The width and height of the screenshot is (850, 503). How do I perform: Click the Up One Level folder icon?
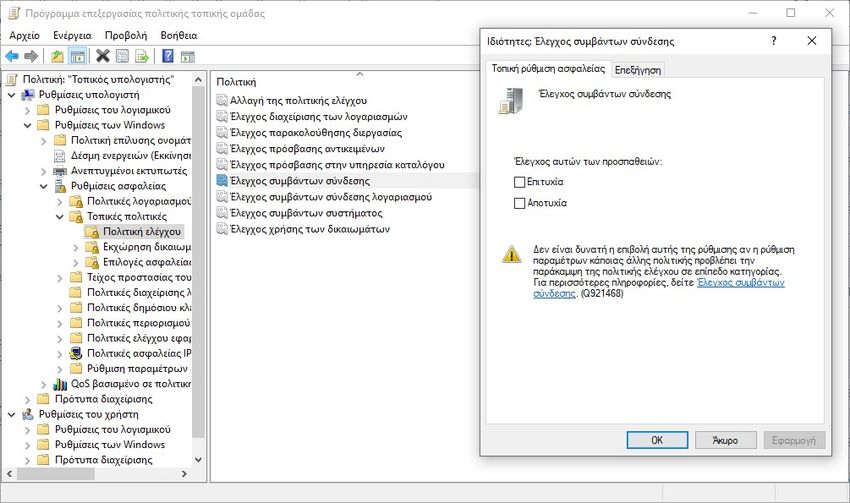[x=57, y=56]
